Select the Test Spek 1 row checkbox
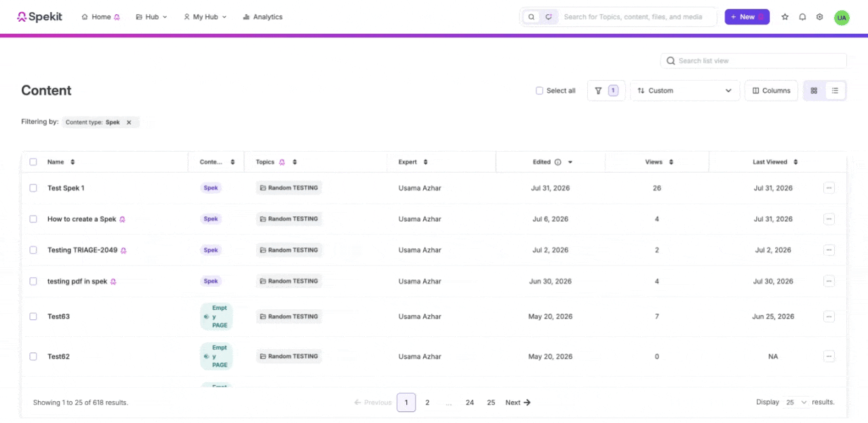Screen dimensions: 868x423 33,188
